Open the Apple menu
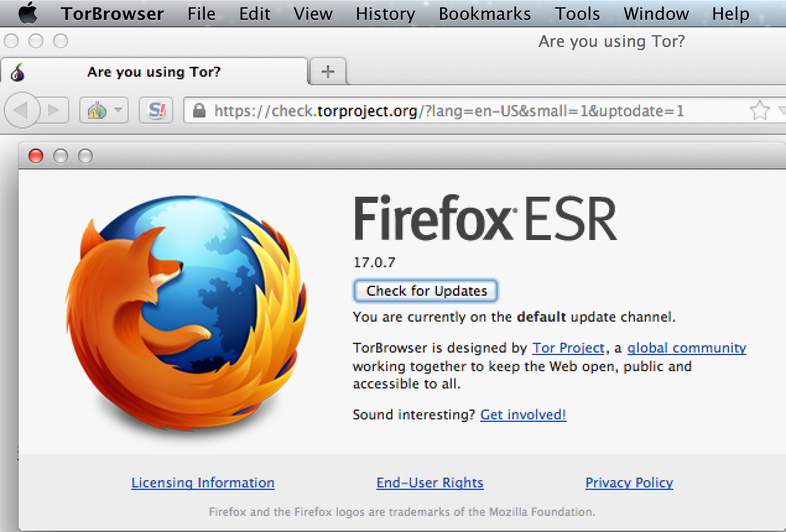This screenshot has width=786, height=532. click(x=27, y=12)
